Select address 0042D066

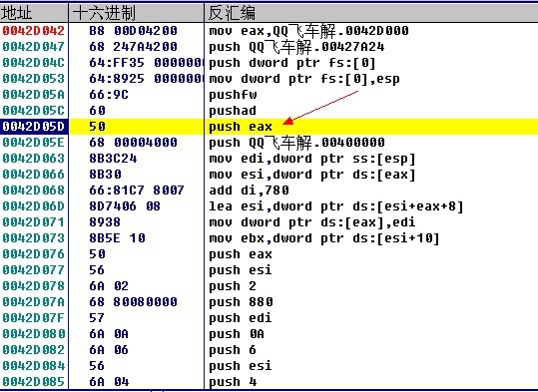tap(33, 175)
